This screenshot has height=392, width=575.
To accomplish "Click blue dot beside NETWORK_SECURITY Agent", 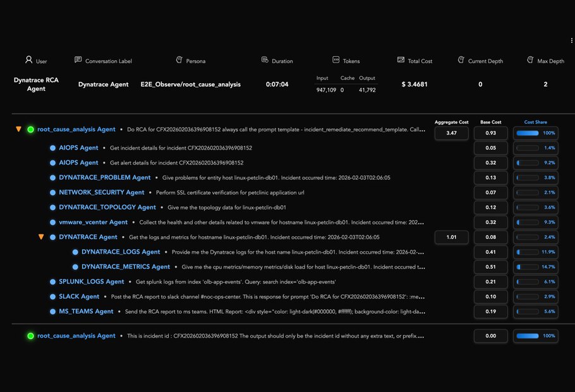I will click(53, 193).
